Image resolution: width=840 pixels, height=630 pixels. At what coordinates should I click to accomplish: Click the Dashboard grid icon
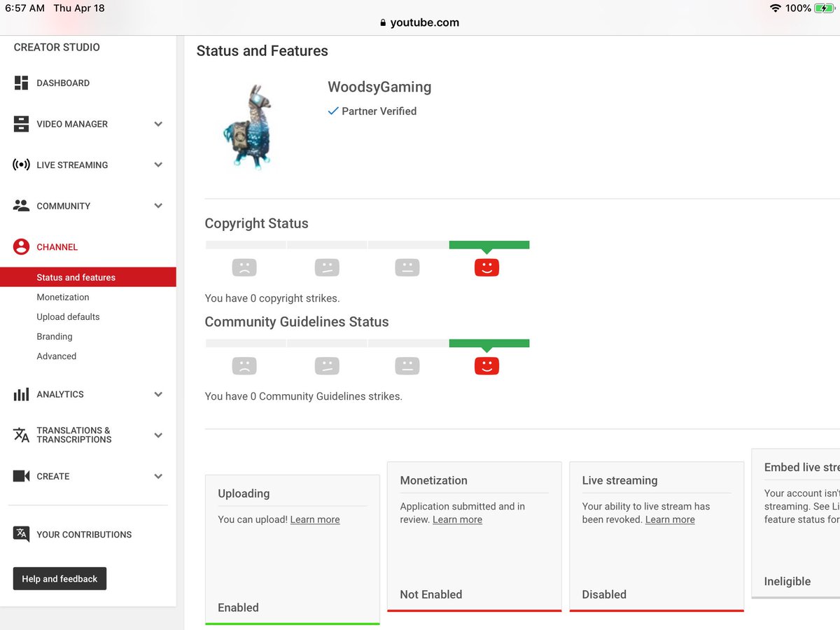pyautogui.click(x=21, y=83)
